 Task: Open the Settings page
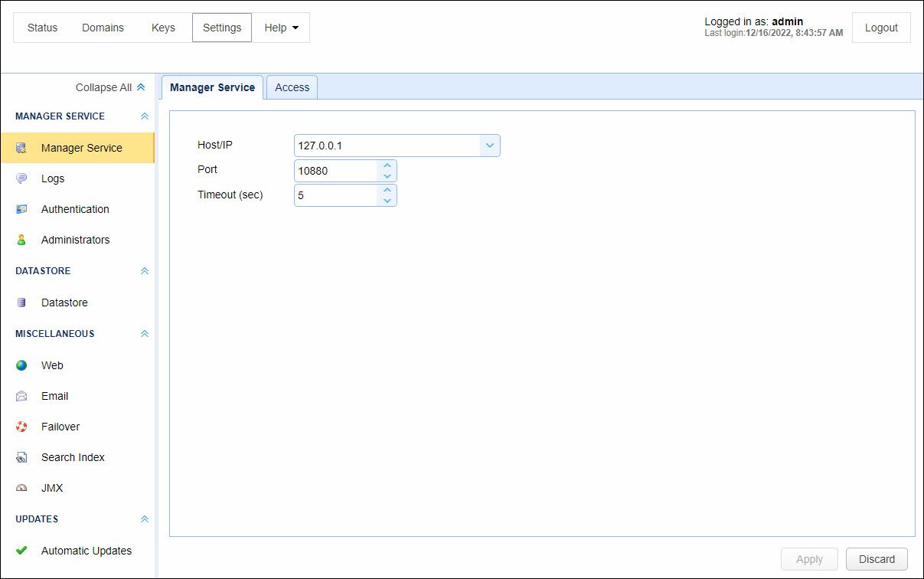(x=222, y=28)
